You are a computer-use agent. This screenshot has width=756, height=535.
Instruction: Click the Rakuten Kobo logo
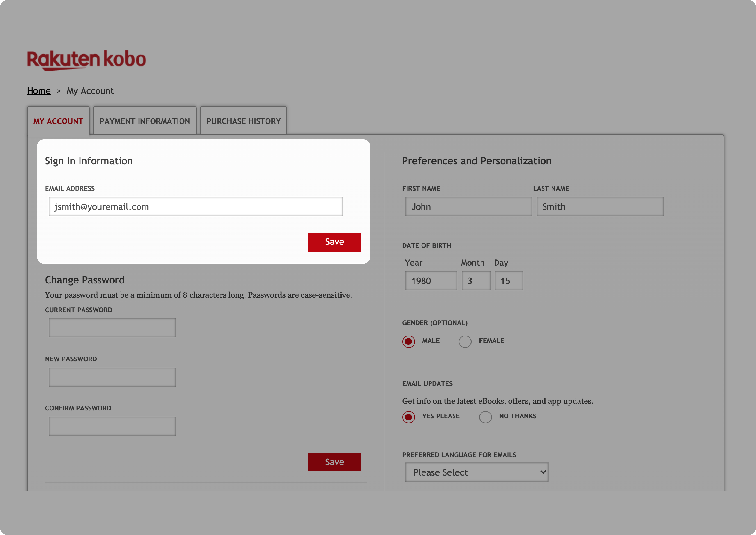pyautogui.click(x=86, y=60)
